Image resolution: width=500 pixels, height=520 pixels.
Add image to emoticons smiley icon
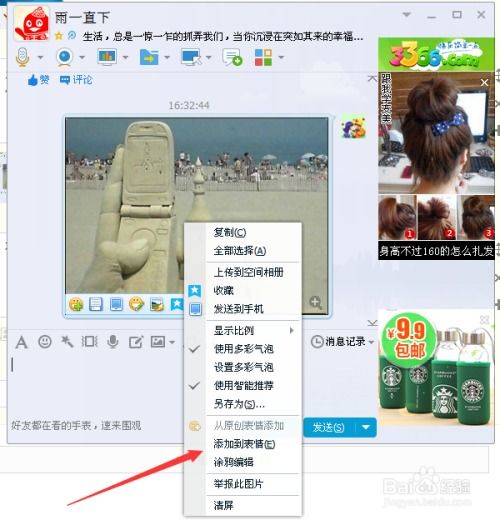76,304
